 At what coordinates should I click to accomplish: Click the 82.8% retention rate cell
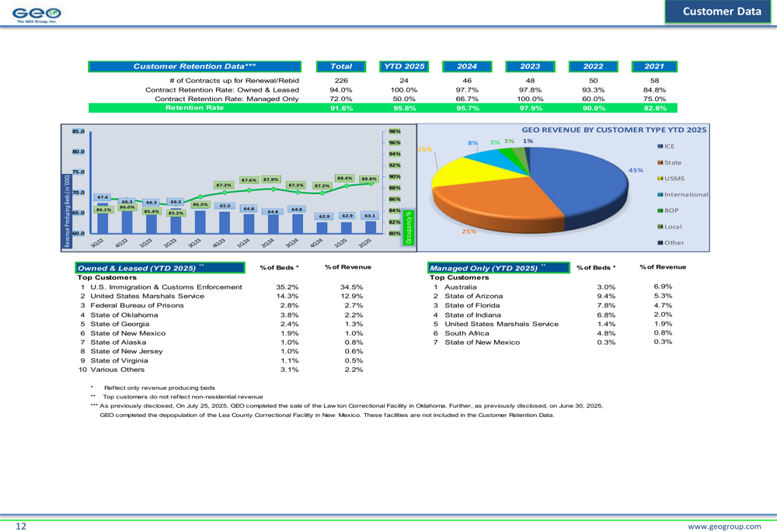(654, 108)
